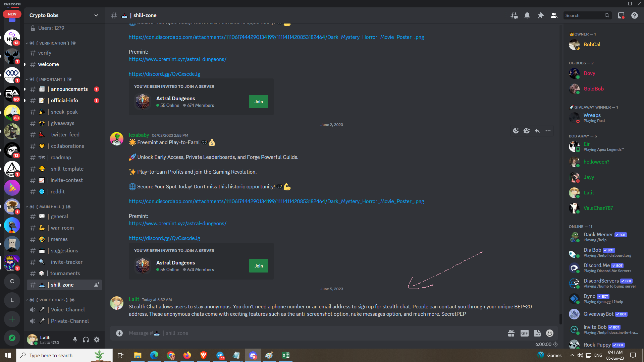Open server with letter C icon

tap(12, 282)
